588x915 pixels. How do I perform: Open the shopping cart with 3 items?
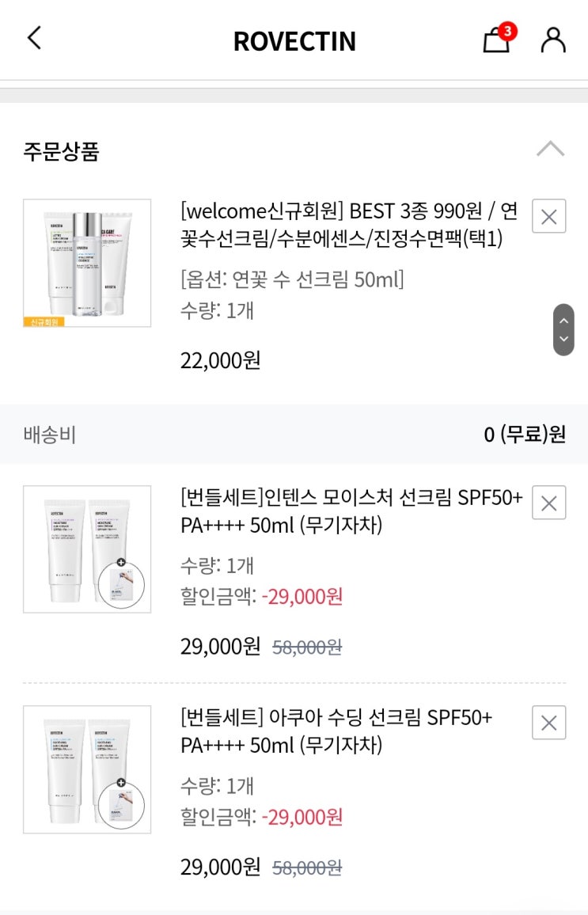coord(496,39)
